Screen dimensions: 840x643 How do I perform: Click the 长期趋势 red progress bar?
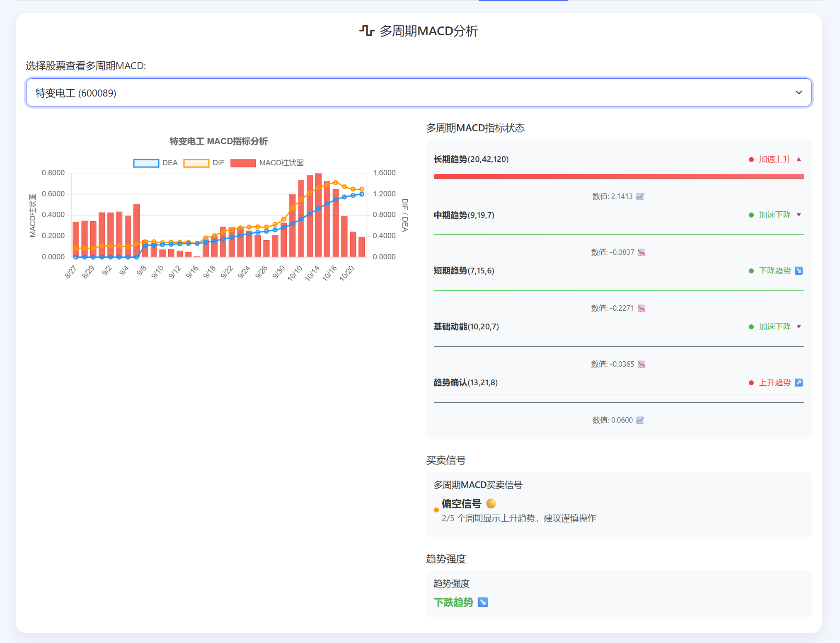pos(619,176)
